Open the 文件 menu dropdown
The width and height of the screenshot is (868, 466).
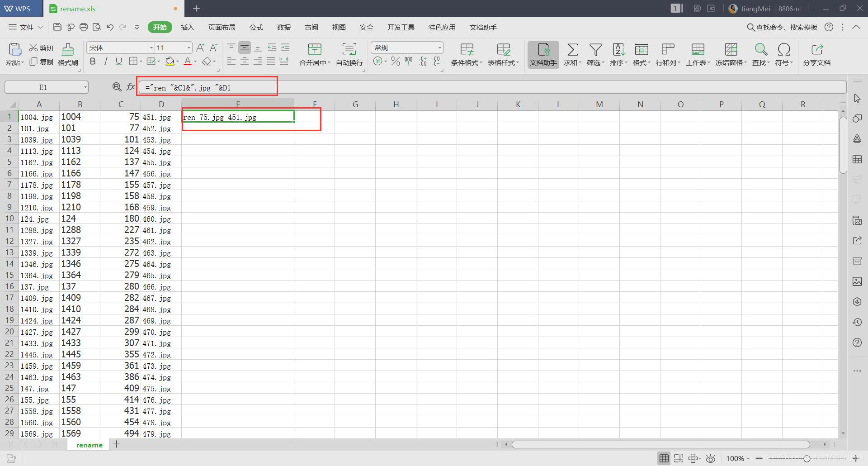coord(26,27)
